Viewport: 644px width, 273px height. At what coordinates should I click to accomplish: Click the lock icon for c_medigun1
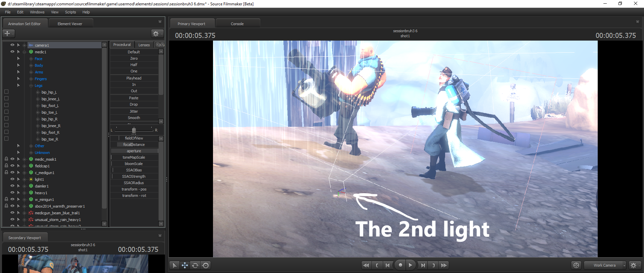6,172
